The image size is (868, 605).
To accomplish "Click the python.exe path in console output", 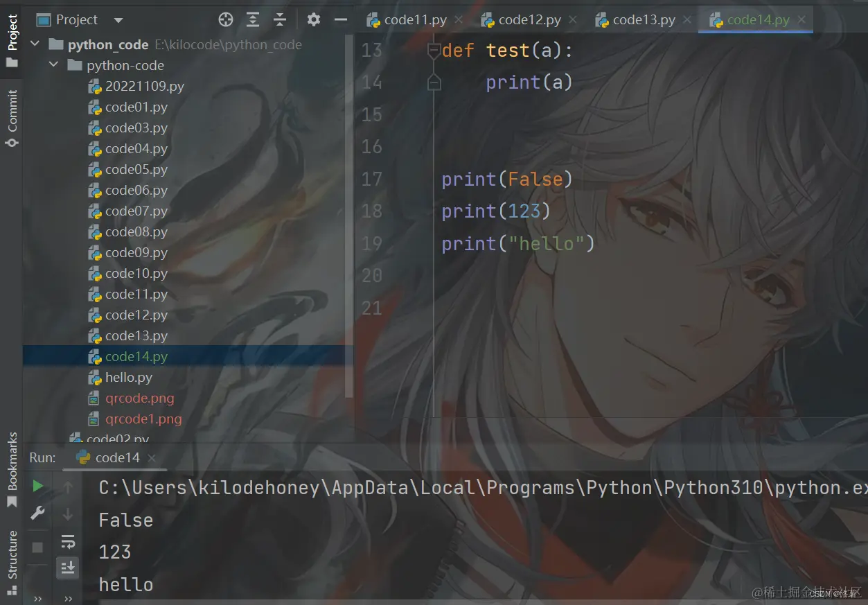I will [484, 488].
